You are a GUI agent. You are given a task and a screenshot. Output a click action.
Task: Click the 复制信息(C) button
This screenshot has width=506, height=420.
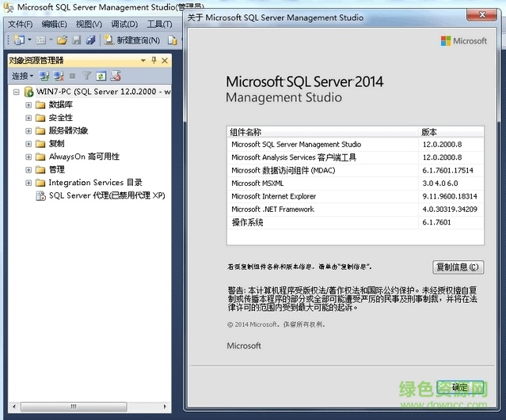pyautogui.click(x=458, y=267)
